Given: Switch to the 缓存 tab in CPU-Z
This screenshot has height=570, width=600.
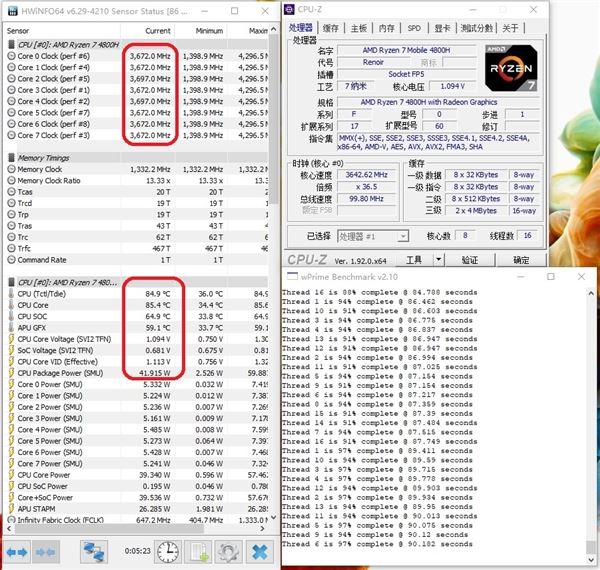Looking at the screenshot, I should (x=331, y=28).
